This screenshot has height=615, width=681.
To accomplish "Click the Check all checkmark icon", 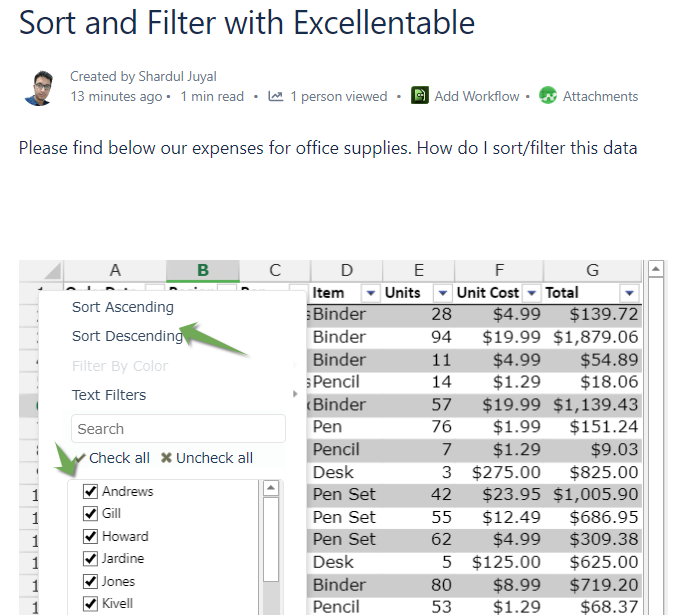I will [80, 458].
